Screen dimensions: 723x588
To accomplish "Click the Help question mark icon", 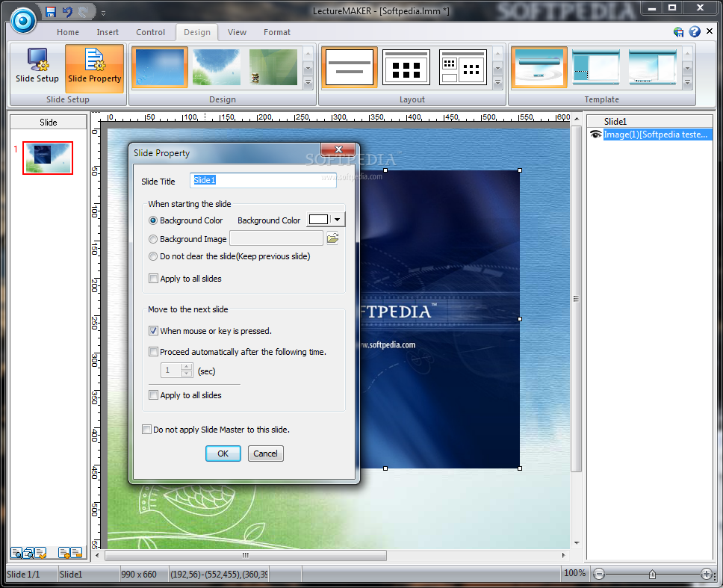I will [695, 31].
